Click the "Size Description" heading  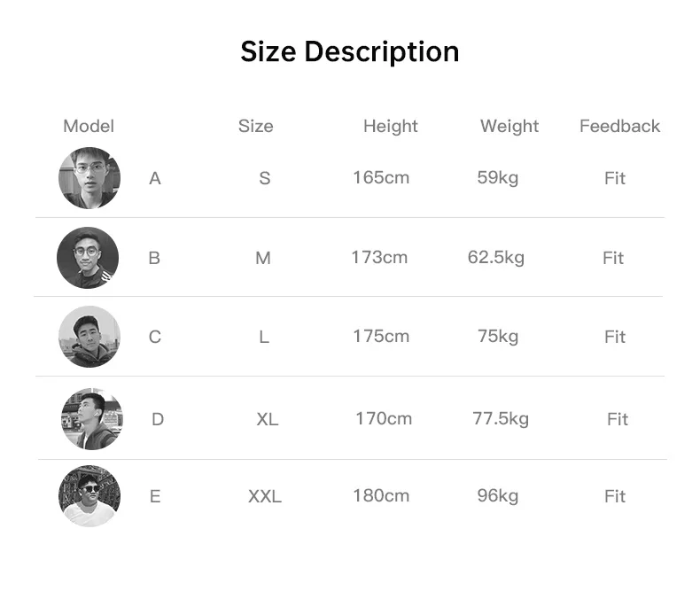(350, 51)
